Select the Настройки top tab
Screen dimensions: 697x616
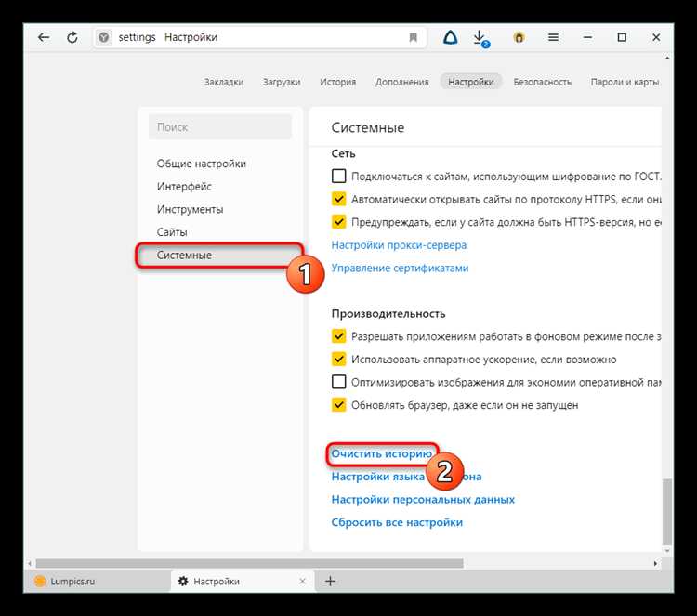[471, 82]
